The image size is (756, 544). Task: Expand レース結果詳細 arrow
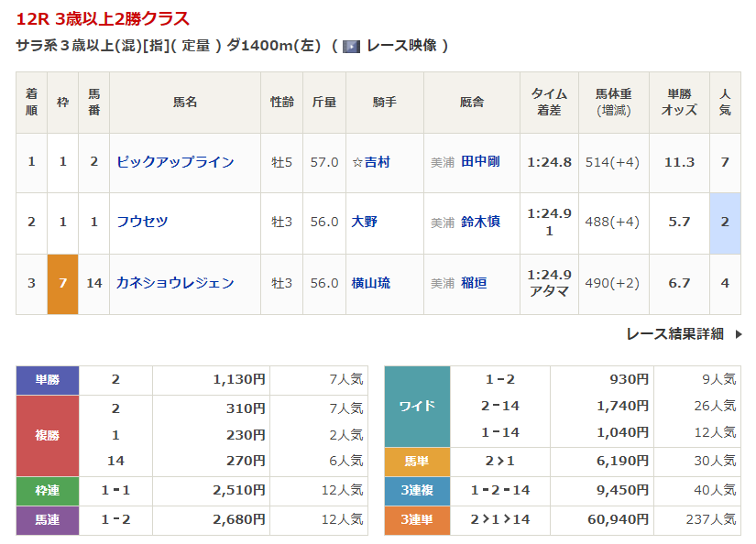pos(739,334)
